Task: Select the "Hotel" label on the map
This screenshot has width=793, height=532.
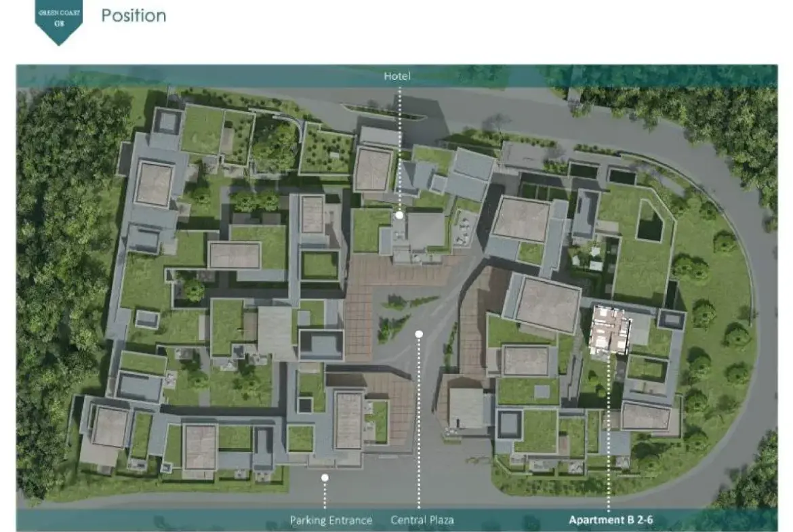Action: point(397,77)
